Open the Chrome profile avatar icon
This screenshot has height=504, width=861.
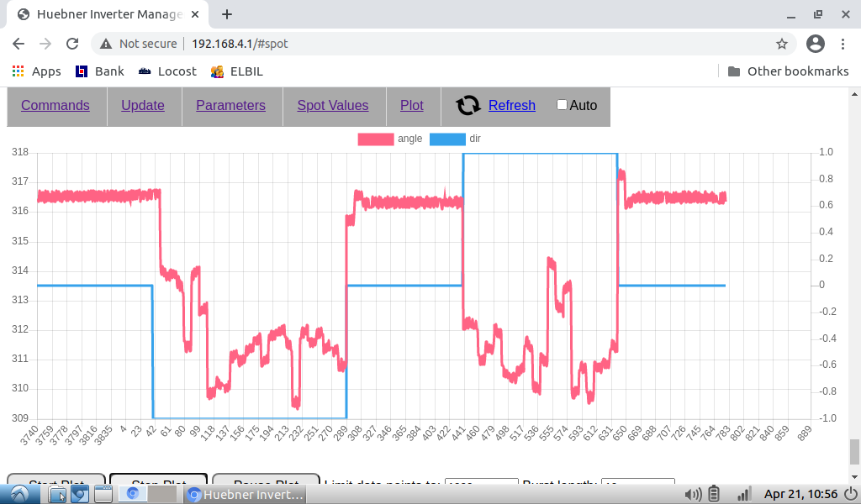(x=815, y=44)
